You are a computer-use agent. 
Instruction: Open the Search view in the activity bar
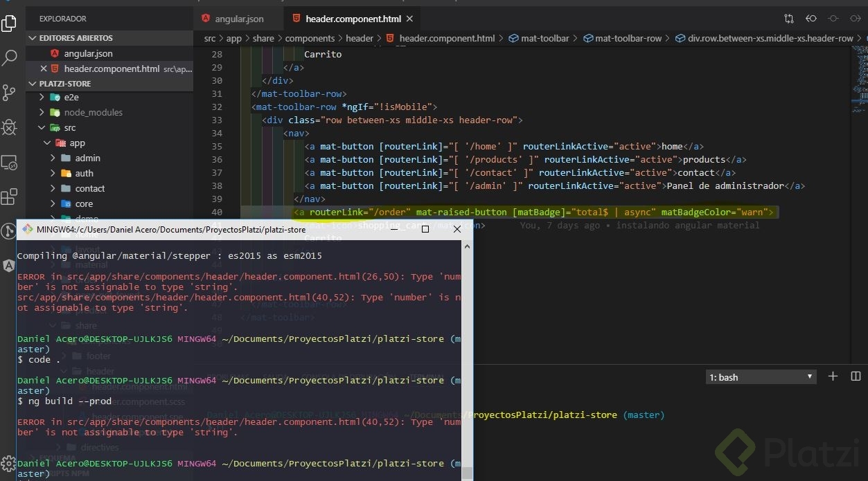(x=9, y=57)
